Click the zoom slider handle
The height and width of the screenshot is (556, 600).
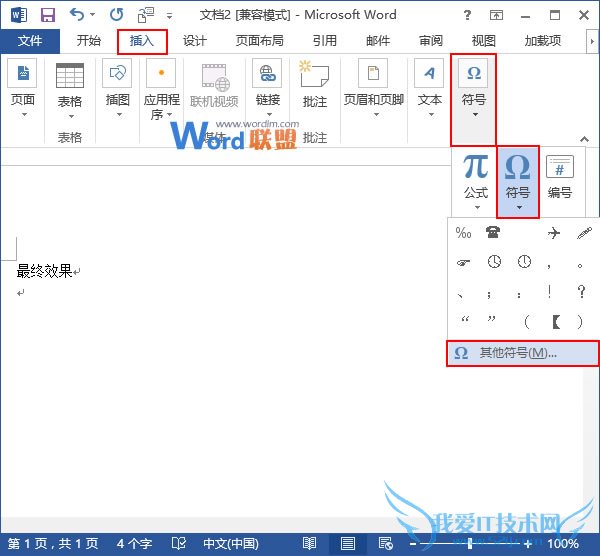pos(470,543)
